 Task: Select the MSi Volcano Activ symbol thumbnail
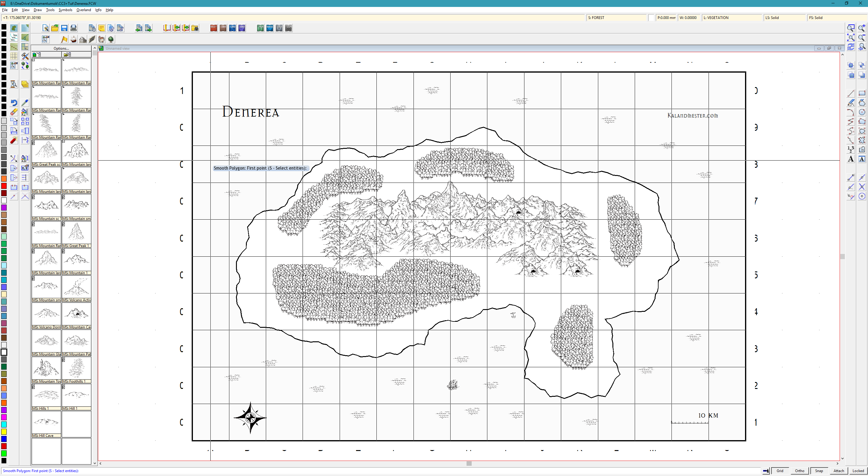[x=77, y=287]
